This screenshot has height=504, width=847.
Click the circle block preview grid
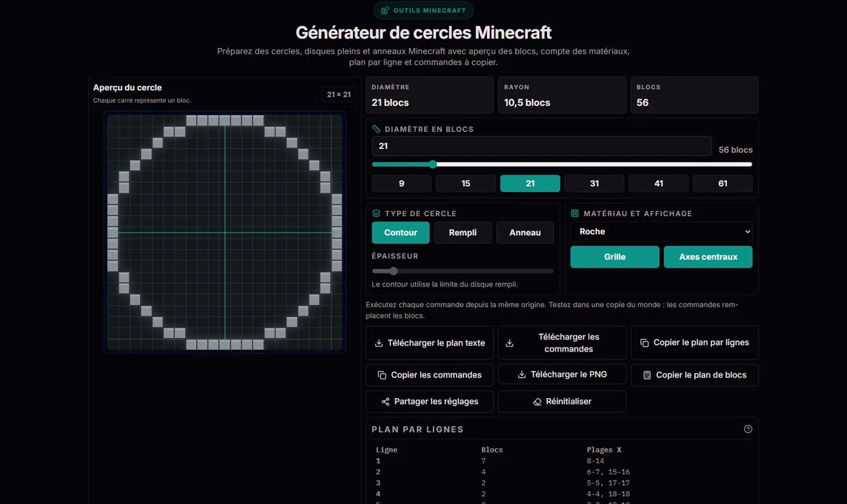tap(224, 232)
